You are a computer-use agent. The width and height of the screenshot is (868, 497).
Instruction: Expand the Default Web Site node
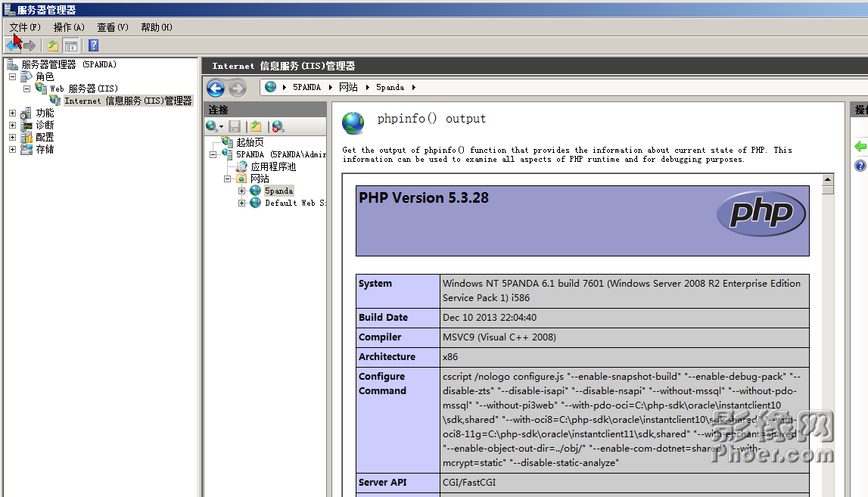tap(241, 203)
